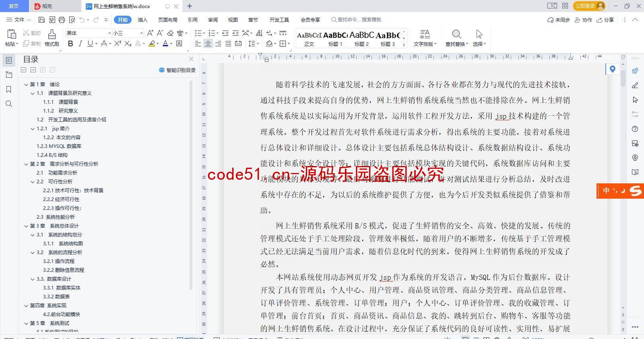Click the 分享 share button

click(x=605, y=20)
